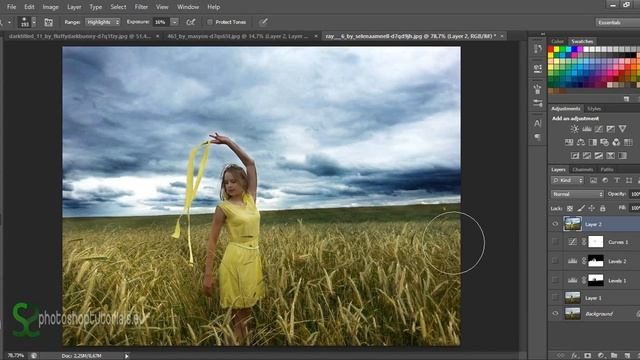Viewport: 640px width, 360px height.
Task: Click add layer mask icon
Action: [x=588, y=356]
